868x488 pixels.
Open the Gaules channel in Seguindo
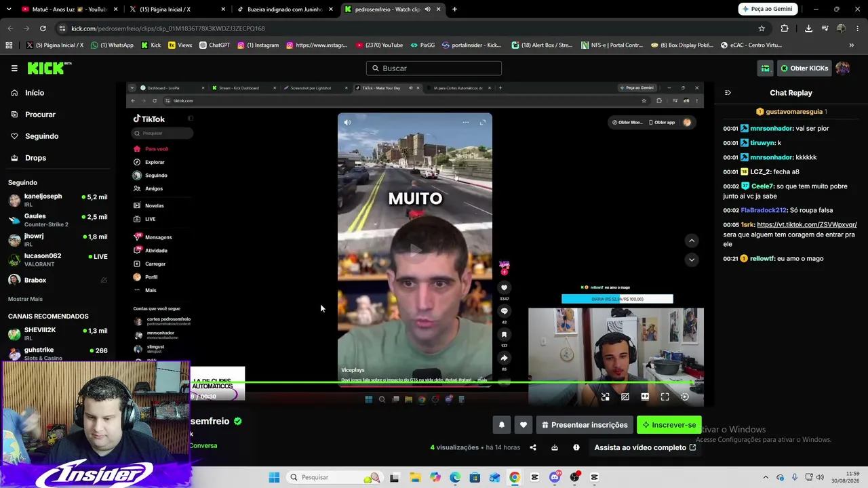(x=58, y=220)
